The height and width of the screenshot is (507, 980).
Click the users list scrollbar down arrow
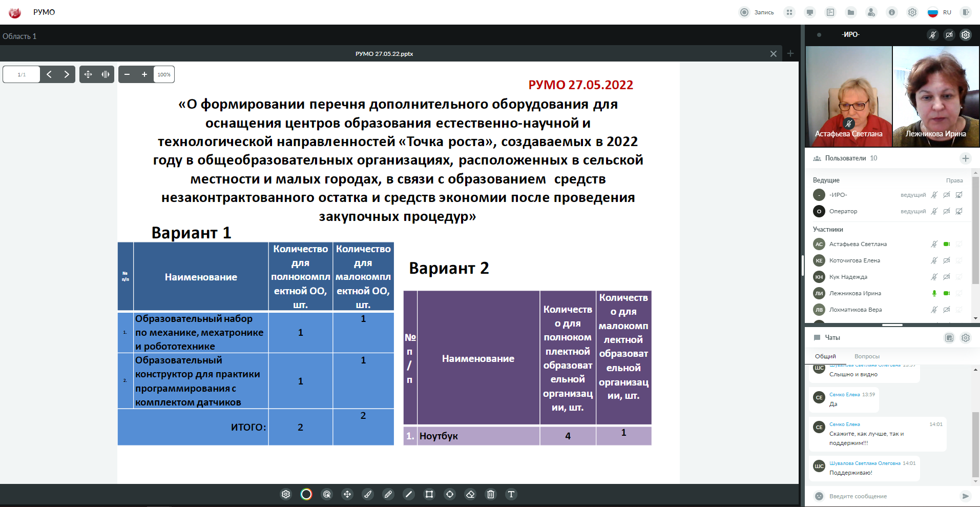click(x=975, y=318)
